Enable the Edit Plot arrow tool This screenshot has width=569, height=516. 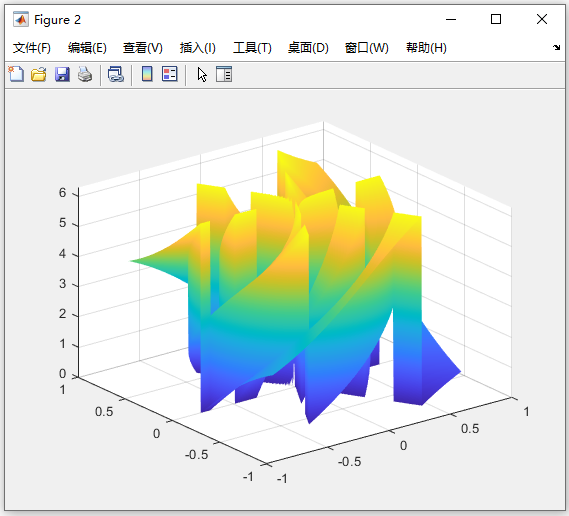pyautogui.click(x=202, y=74)
